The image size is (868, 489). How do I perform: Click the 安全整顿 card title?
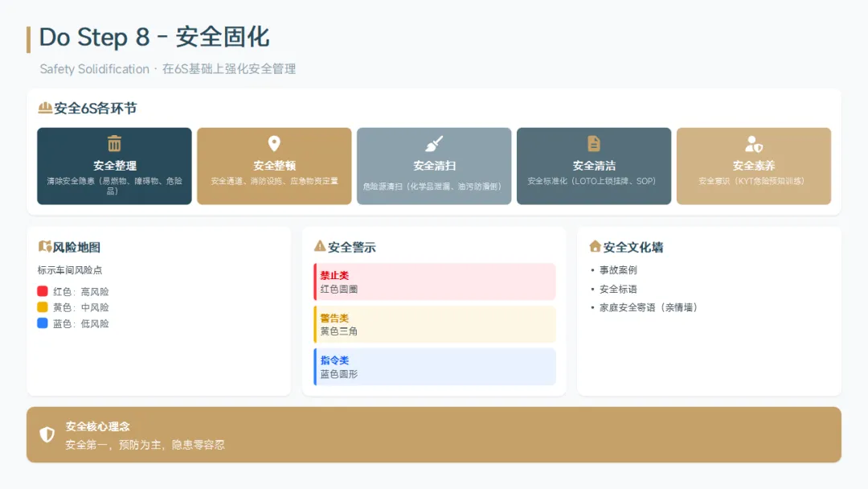tap(275, 166)
